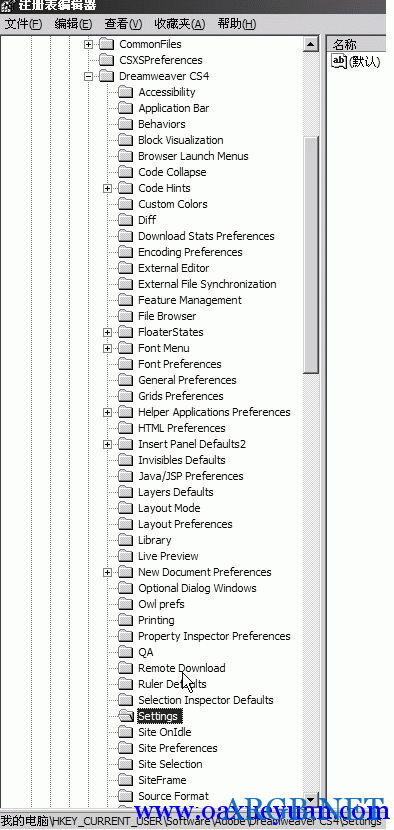
Task: Expand the CommonFiles node
Action: click(x=88, y=44)
